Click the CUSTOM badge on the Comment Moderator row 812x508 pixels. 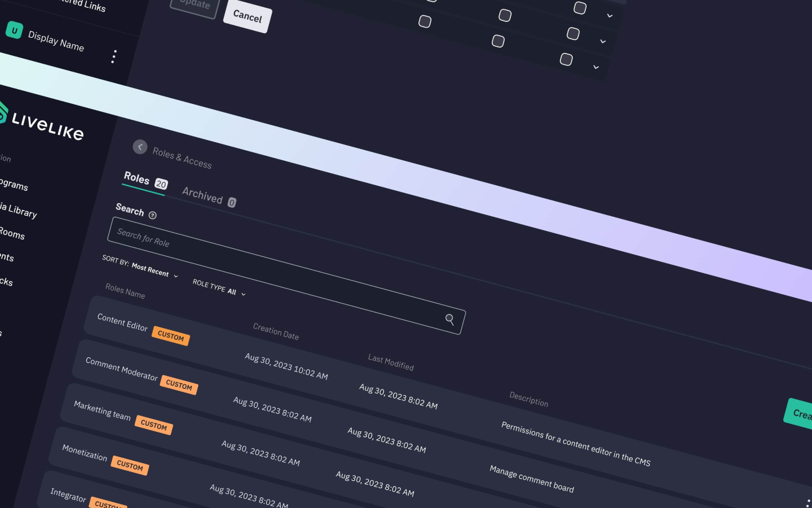tap(179, 385)
